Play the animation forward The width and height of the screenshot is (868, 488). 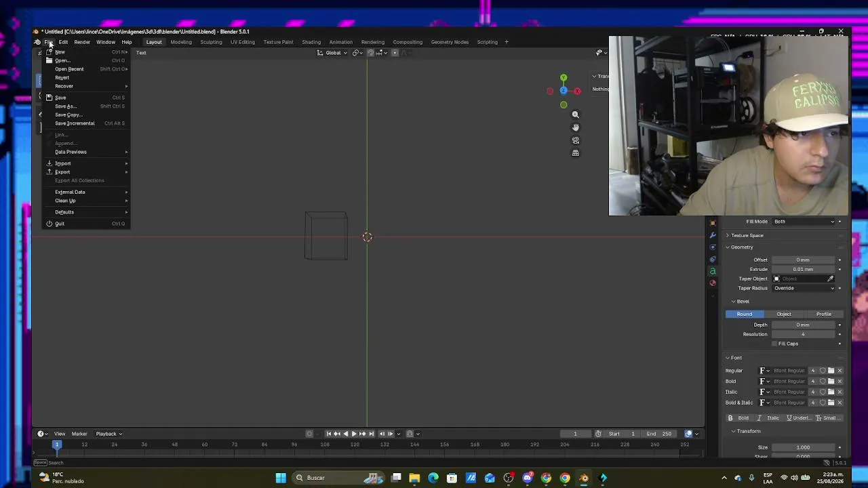point(354,434)
